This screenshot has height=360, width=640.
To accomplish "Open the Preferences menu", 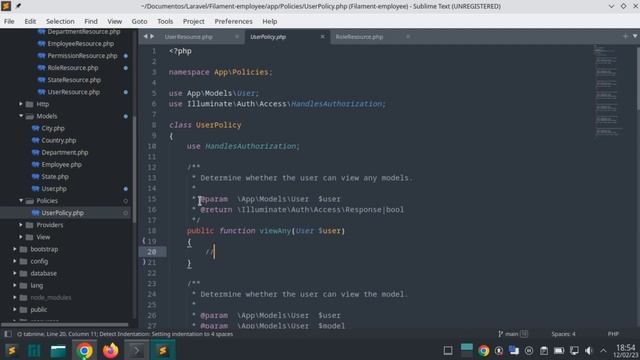I will pos(233,21).
